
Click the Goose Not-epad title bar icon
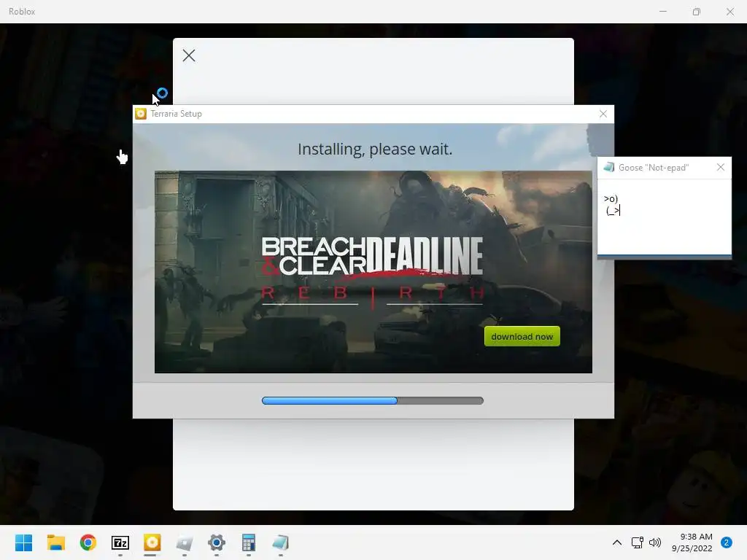coord(609,167)
